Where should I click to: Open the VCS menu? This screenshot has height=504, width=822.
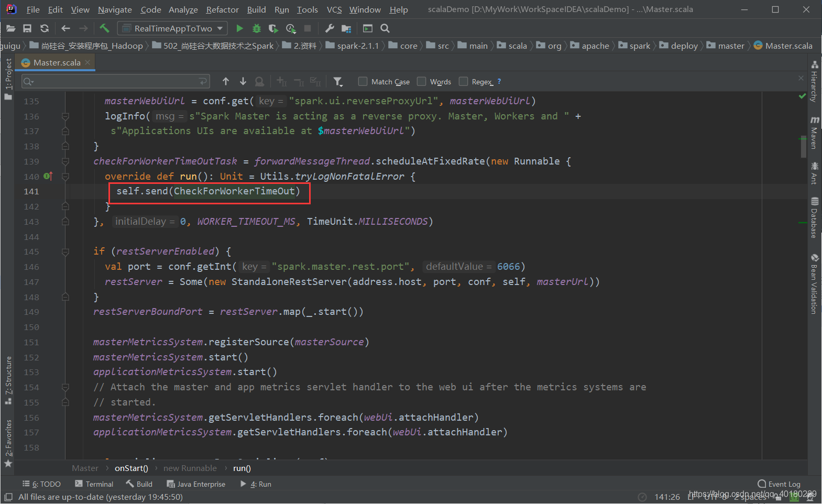334,9
